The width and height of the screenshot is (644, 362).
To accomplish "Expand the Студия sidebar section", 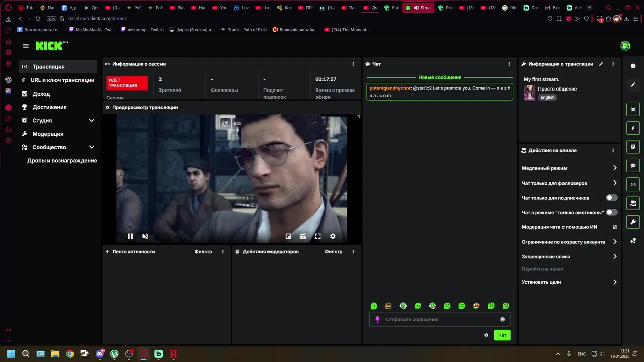I will pos(92,121).
